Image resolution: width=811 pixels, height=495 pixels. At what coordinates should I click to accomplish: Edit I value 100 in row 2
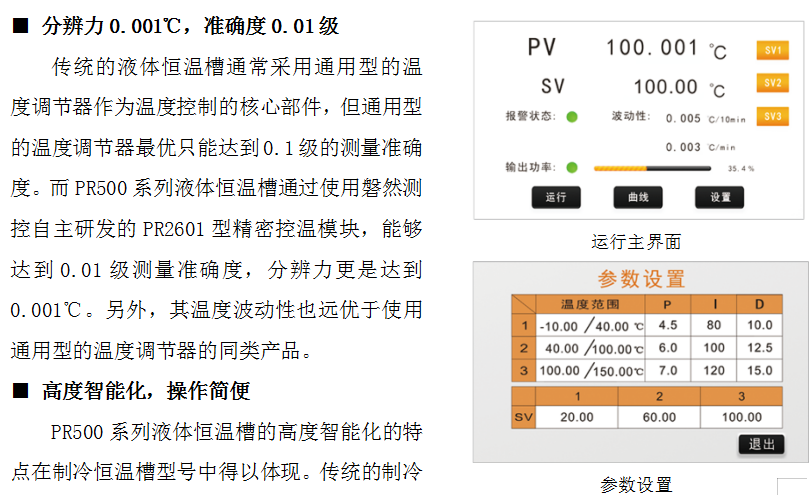[714, 348]
